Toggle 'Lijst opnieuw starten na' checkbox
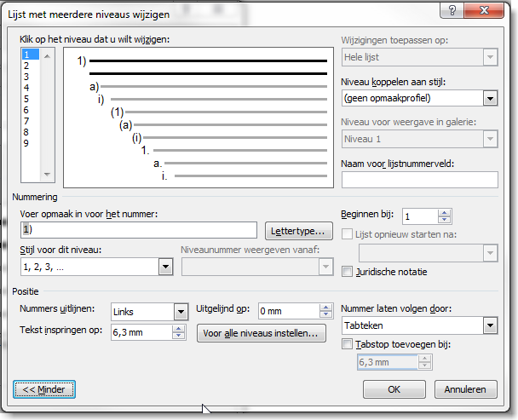 pyautogui.click(x=347, y=234)
